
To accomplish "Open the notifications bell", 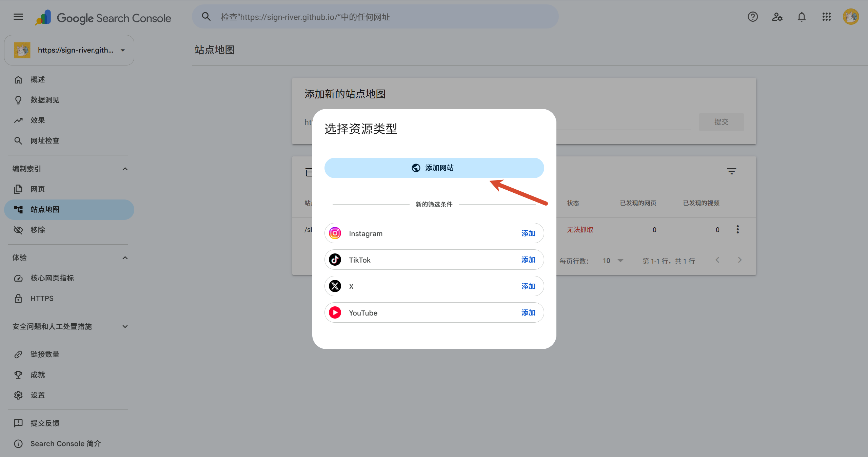I will point(802,17).
